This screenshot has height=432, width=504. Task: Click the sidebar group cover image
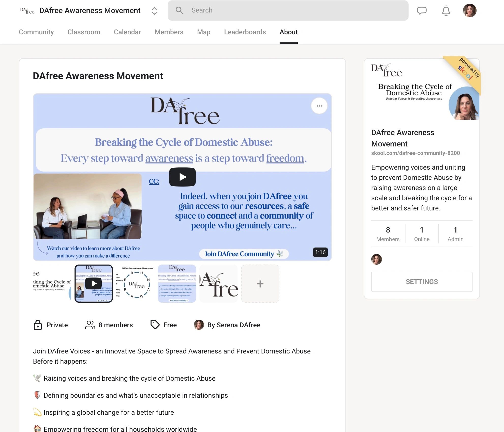point(422,89)
